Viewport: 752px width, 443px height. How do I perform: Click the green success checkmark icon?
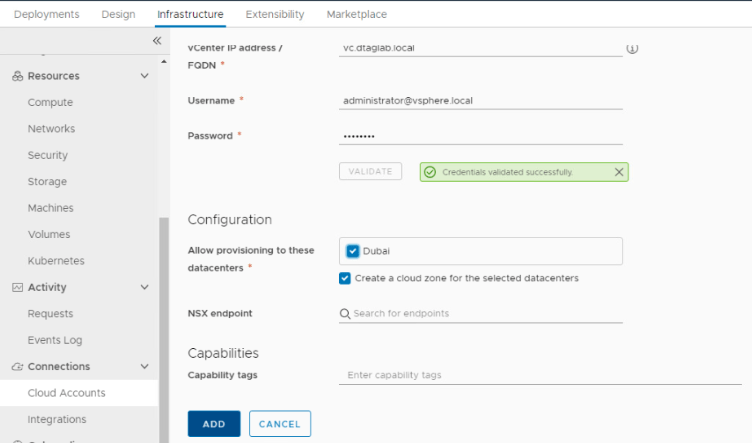(x=430, y=172)
